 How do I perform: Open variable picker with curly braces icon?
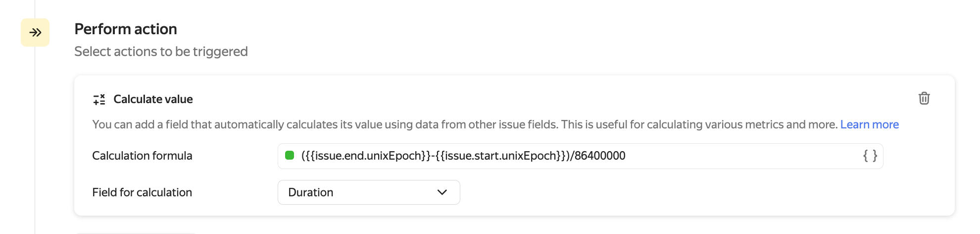tap(870, 156)
